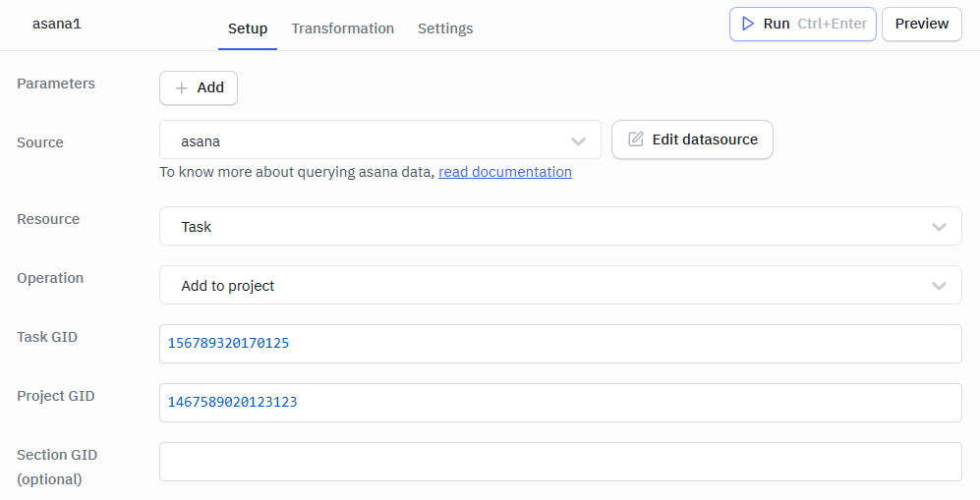Expand the Resource dropdown chevron
This screenshot has width=980, height=500.
939,227
